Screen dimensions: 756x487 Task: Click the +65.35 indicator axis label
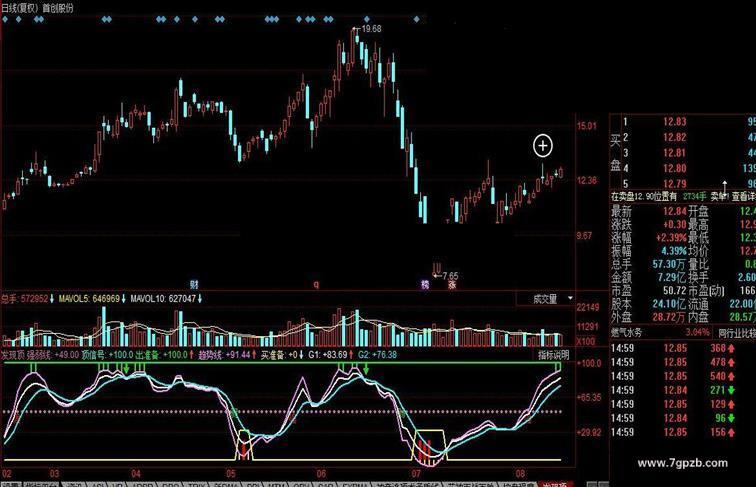point(589,398)
